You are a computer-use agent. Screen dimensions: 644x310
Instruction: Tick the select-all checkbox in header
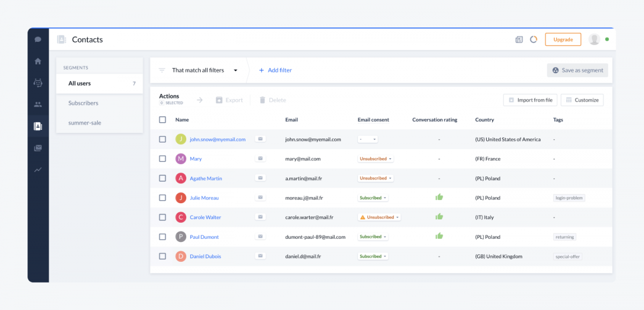tap(163, 120)
